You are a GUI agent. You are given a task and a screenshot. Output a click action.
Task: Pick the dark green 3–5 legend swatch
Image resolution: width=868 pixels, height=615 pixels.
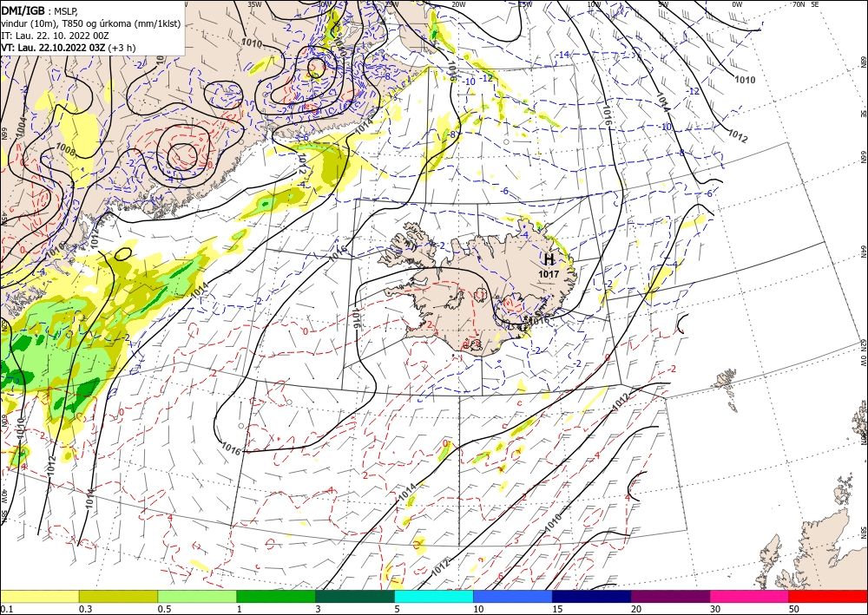pos(355,596)
